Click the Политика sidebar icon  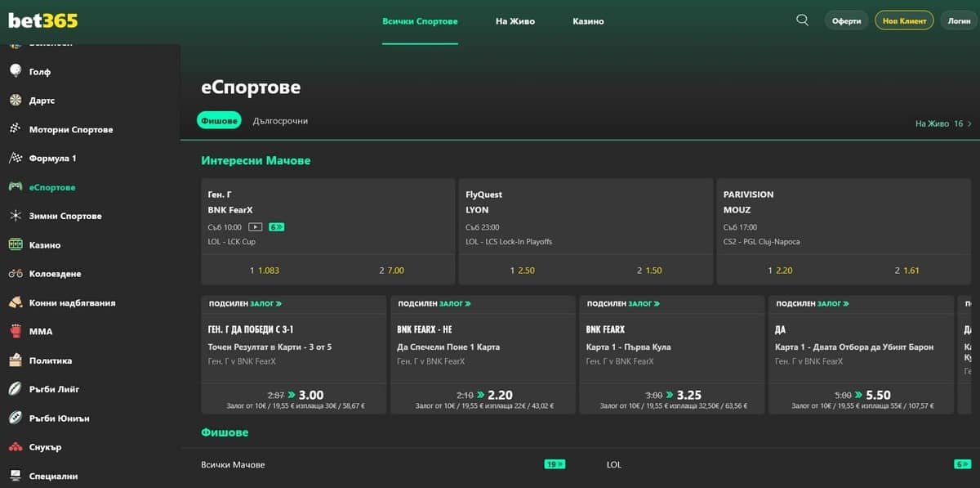coord(16,360)
